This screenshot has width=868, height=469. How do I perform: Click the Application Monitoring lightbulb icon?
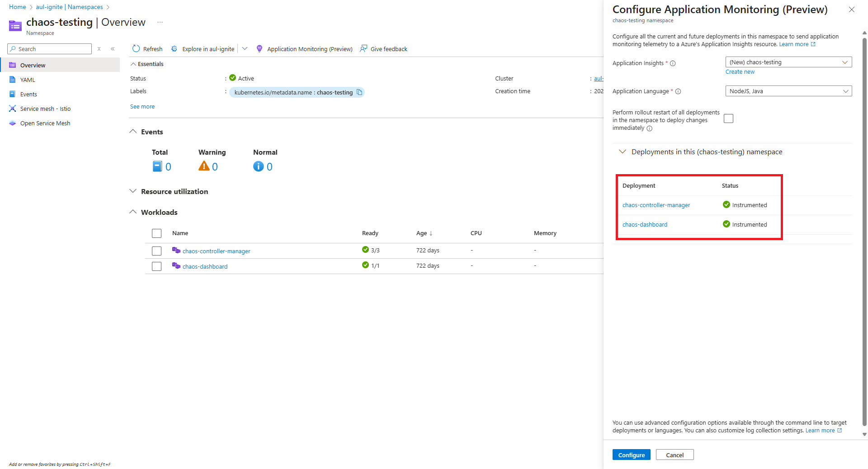pos(259,49)
